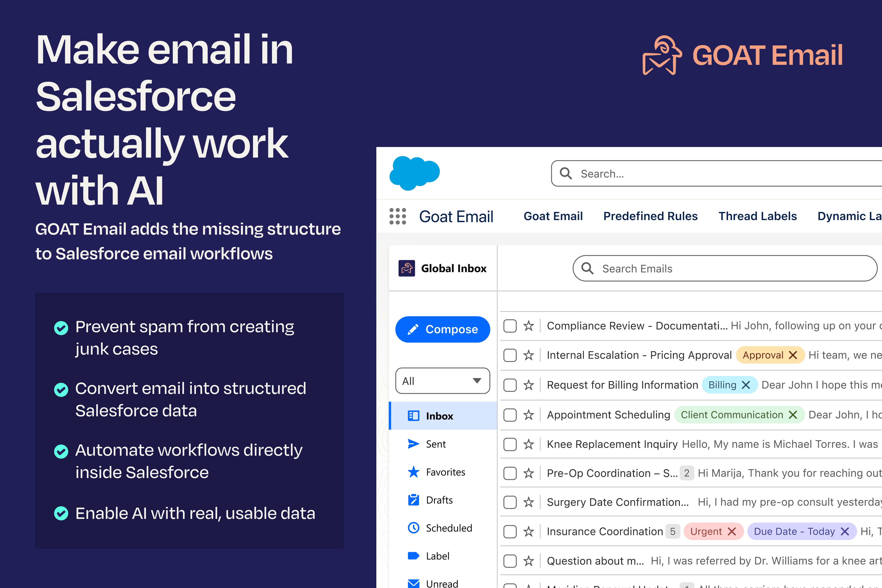
Task: Tick the Surgery Date Confirmation checkbox
Action: 510,502
